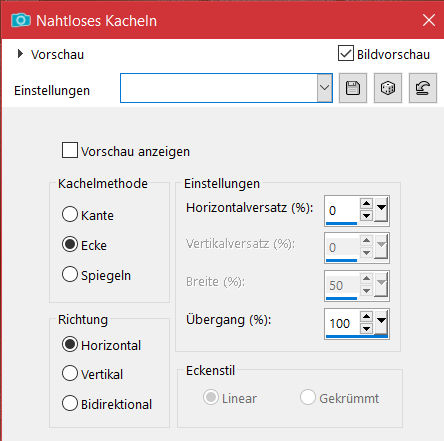Viewport: 444px width, 441px height.
Task: Choose the Horizontal direction option
Action: 70,344
